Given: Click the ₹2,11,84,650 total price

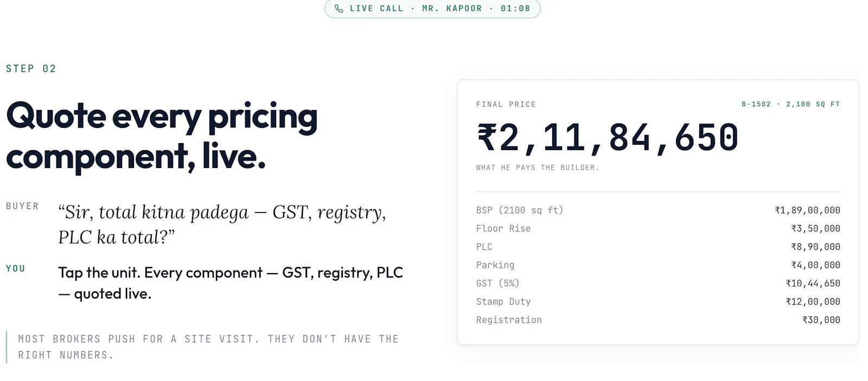Looking at the screenshot, I should 608,138.
